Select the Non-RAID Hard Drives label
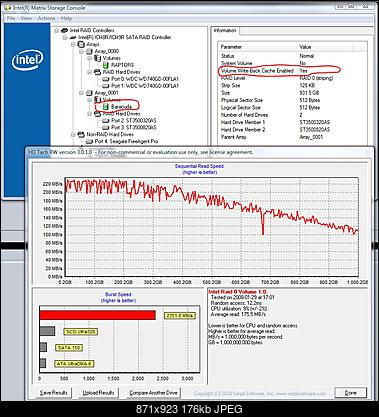Image resolution: width=379 pixels, height=417 pixels. (x=110, y=135)
